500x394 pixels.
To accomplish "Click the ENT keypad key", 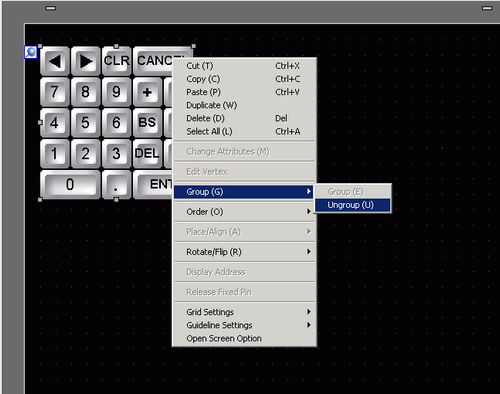I will pos(153,184).
